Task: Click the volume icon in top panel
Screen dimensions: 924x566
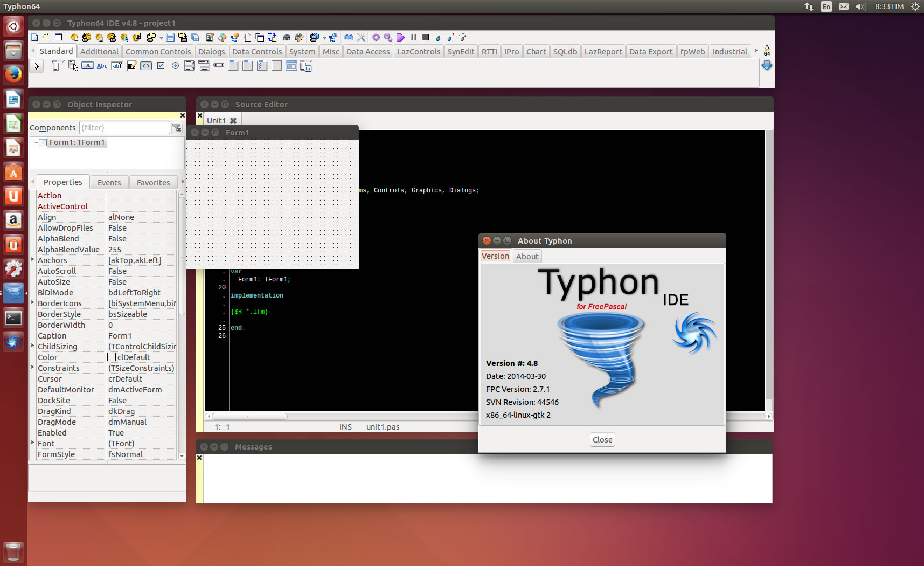Action: pos(860,6)
